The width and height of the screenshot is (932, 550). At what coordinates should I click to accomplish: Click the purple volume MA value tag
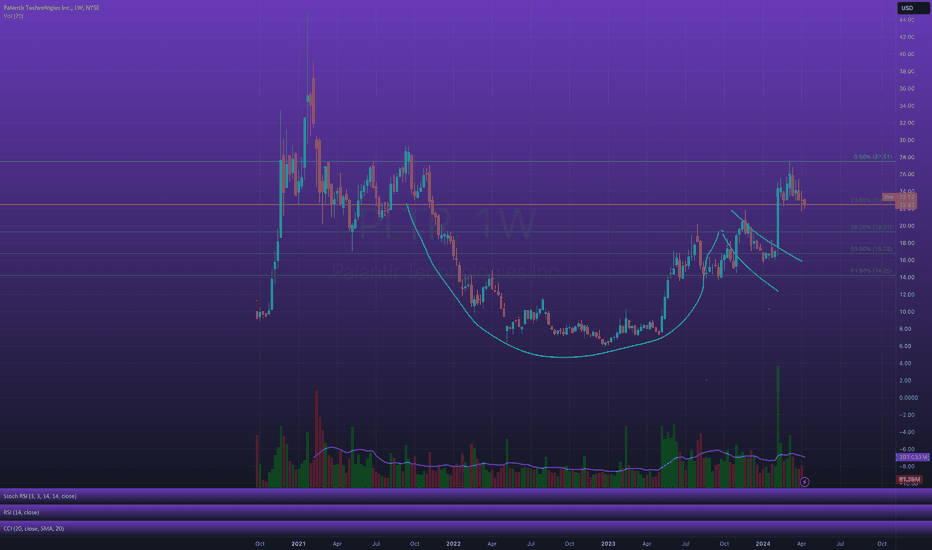(912, 457)
